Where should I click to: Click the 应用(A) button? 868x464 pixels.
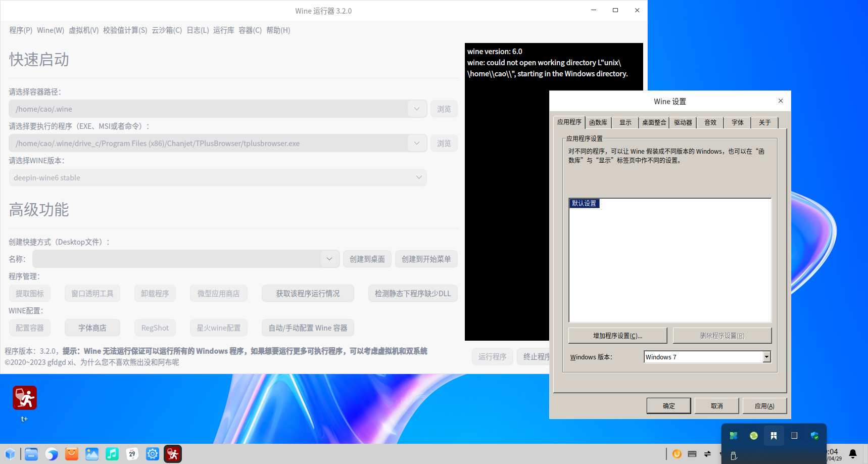click(x=764, y=406)
